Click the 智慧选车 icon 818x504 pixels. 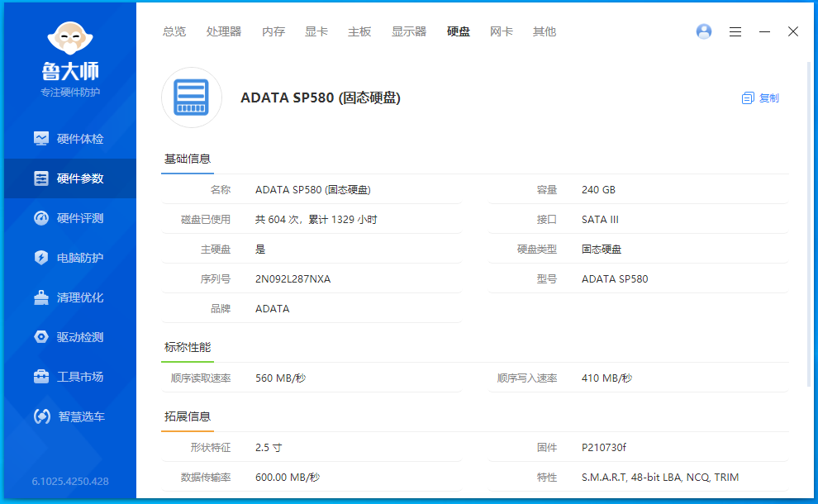coord(42,416)
